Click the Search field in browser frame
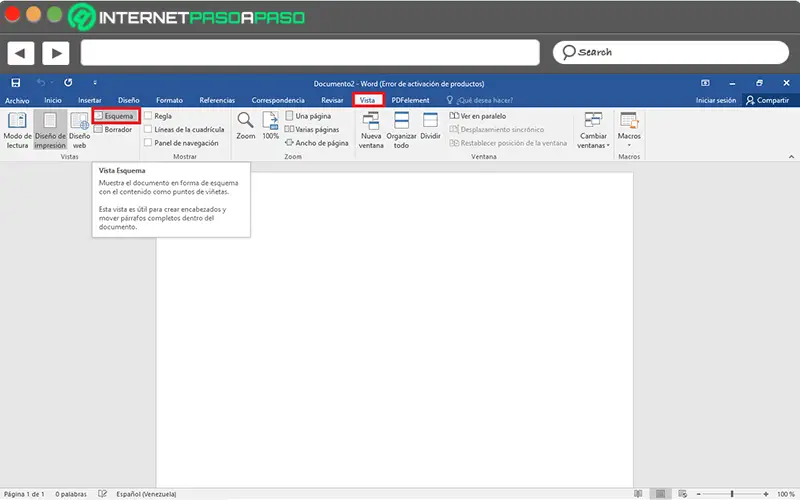The height and width of the screenshot is (500, 800). pos(670,52)
